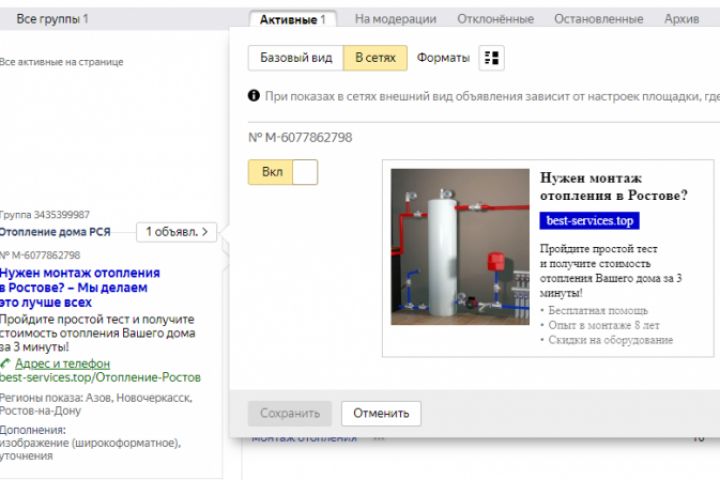Open the 'Отклонённые' tab

point(495,19)
